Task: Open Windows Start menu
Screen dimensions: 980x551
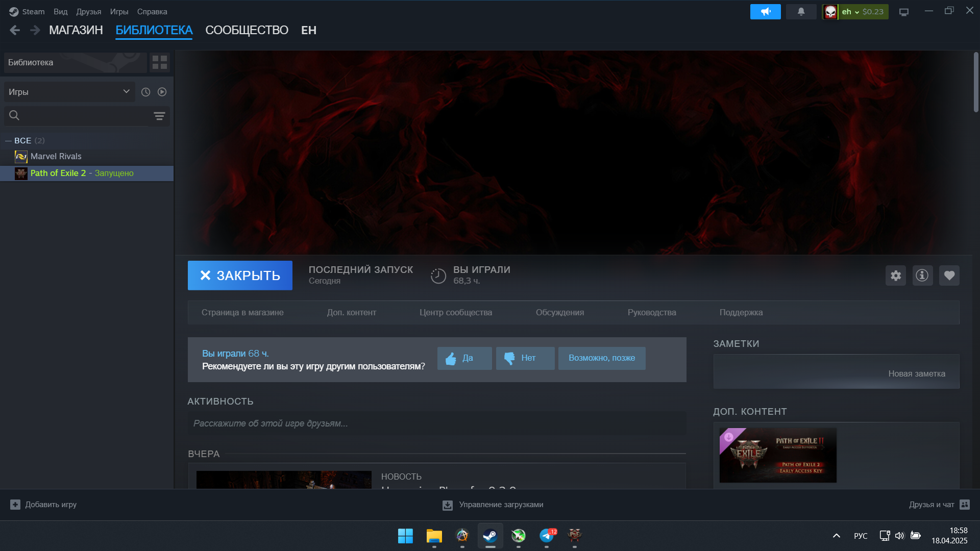Action: (x=405, y=536)
